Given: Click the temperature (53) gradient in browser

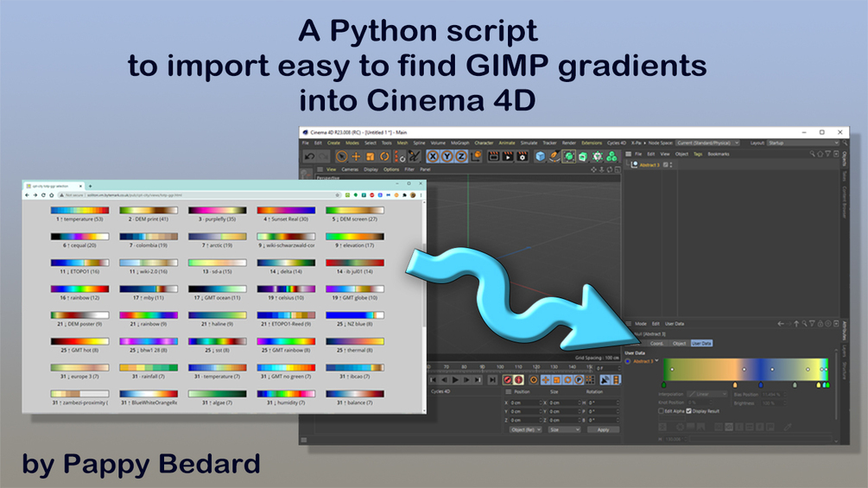Looking at the screenshot, I should pos(79,210).
